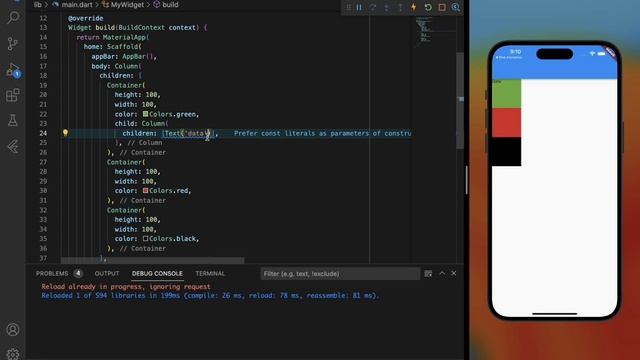Click 'BuildContext' on line 13
640x360 pixels.
click(x=142, y=27)
